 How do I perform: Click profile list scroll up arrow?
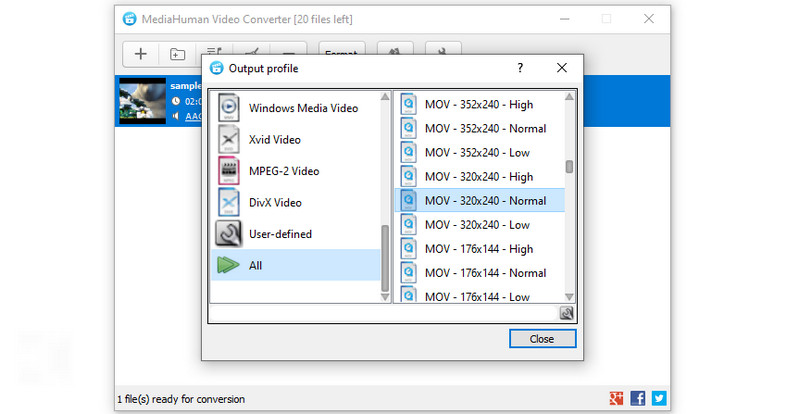click(569, 96)
